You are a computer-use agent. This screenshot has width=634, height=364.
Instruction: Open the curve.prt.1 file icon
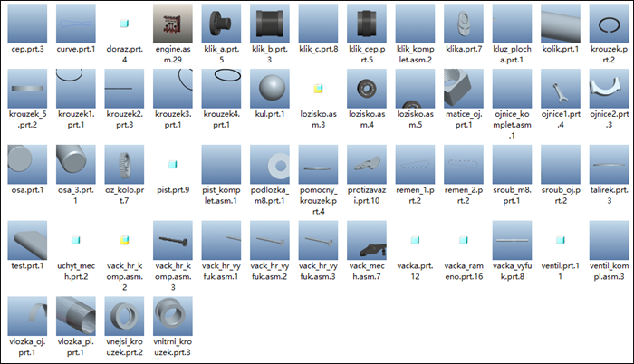pyautogui.click(x=75, y=24)
